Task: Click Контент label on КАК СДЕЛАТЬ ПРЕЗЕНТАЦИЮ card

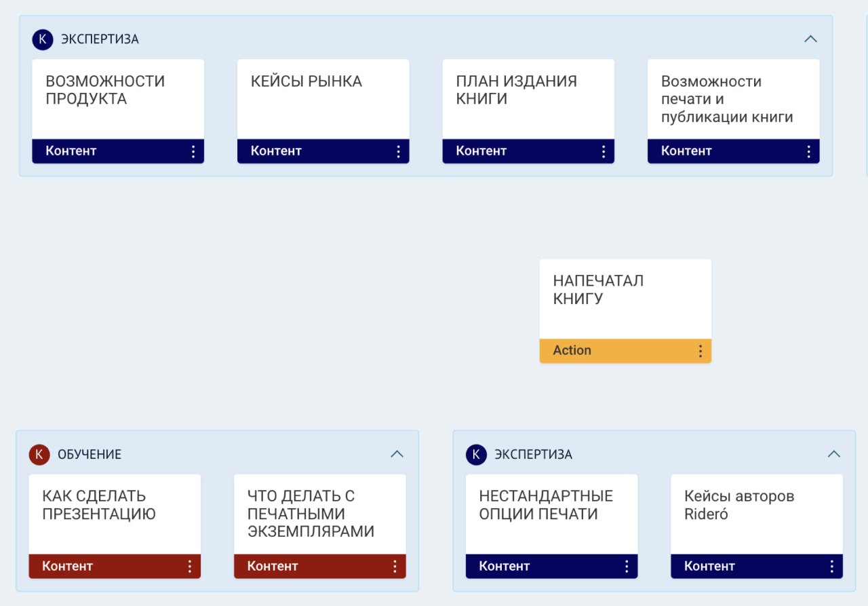Action: click(x=67, y=567)
